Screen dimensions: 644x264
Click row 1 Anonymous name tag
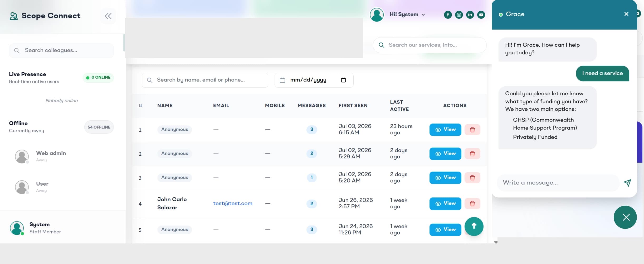click(174, 129)
